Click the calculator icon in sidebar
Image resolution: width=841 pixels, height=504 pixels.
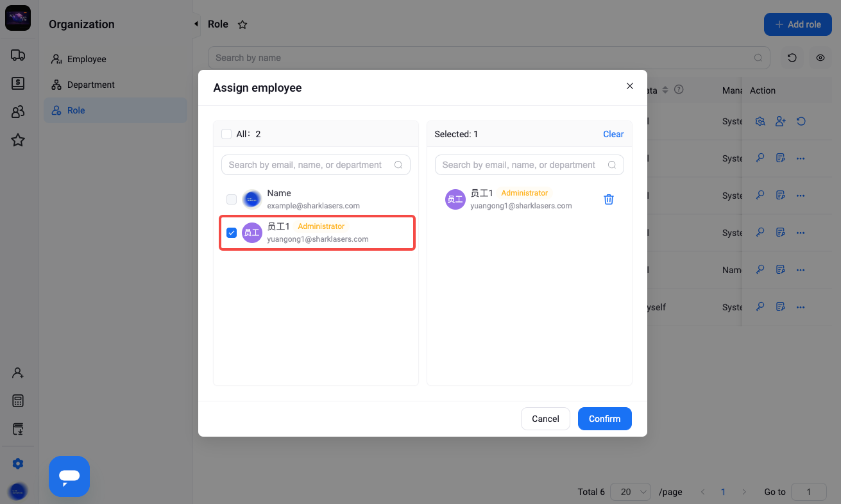point(18,401)
